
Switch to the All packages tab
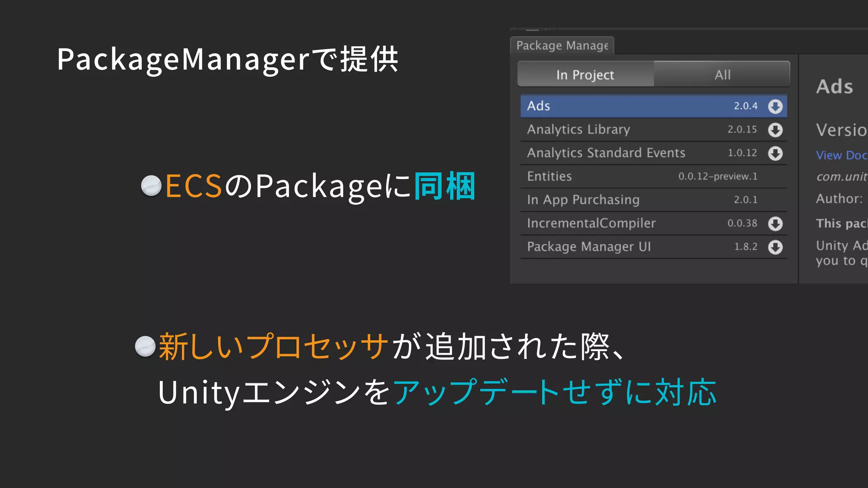coord(722,74)
